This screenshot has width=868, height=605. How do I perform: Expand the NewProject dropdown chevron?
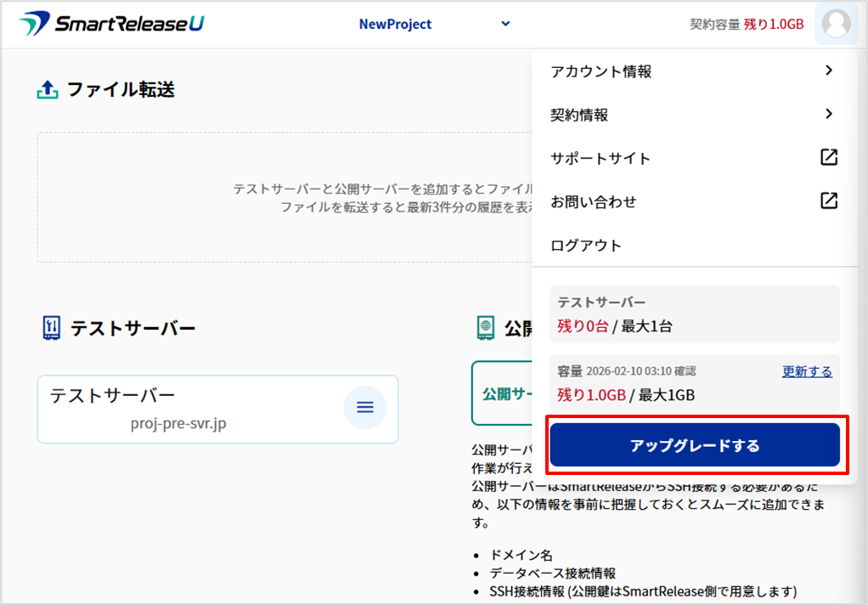tap(505, 24)
